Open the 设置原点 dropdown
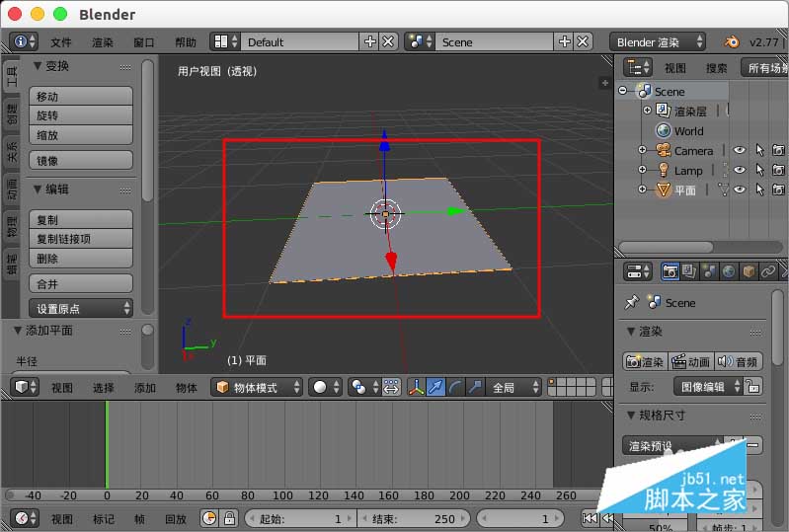789x532 pixels. coord(81,308)
